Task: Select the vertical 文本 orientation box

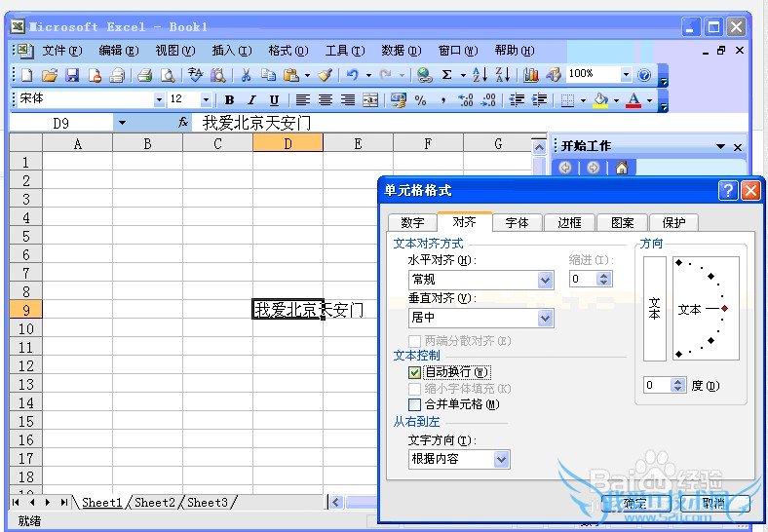Action: coord(655,309)
